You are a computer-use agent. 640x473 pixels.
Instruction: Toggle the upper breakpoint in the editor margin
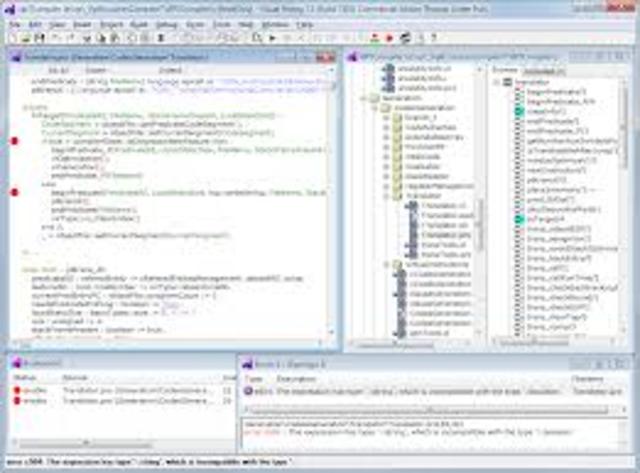[x=15, y=141]
